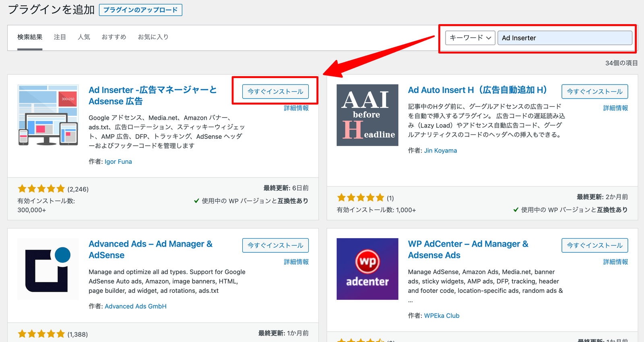Image resolution: width=644 pixels, height=342 pixels.
Task: Select the 検索結果 tab
Action: point(30,37)
